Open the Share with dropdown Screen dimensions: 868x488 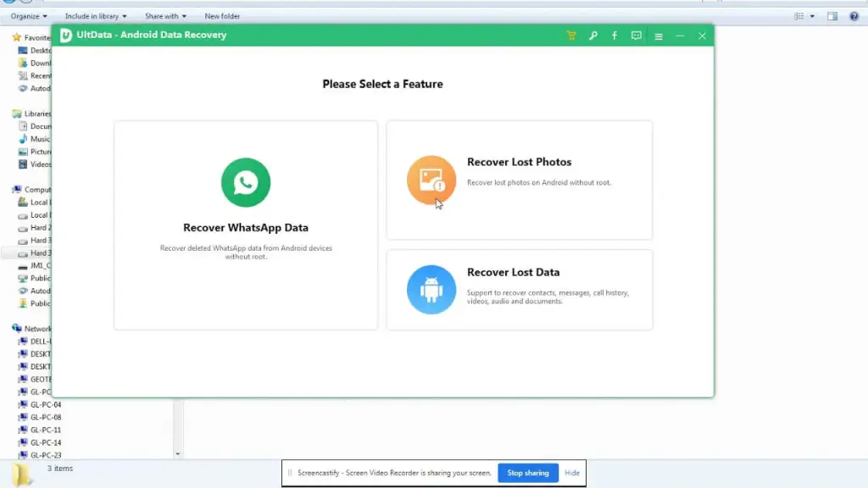(165, 16)
